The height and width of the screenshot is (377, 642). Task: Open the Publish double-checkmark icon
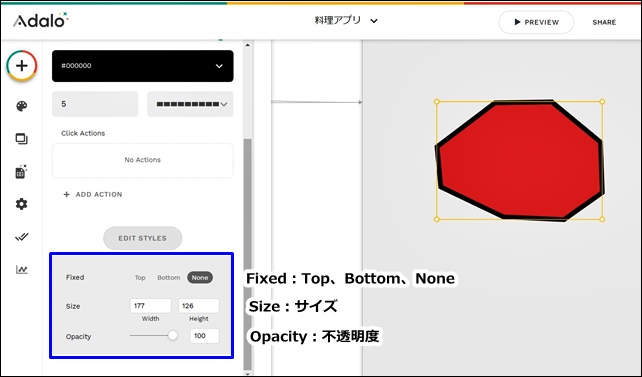(22, 237)
